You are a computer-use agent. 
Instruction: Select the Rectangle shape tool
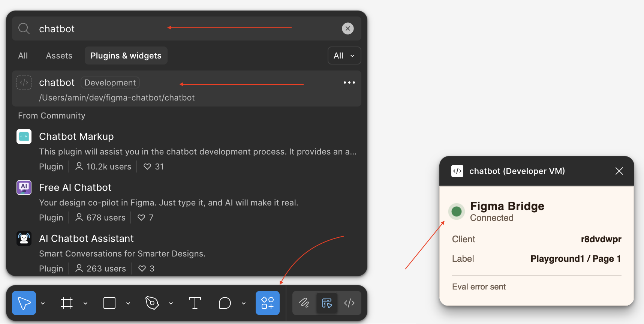(109, 303)
